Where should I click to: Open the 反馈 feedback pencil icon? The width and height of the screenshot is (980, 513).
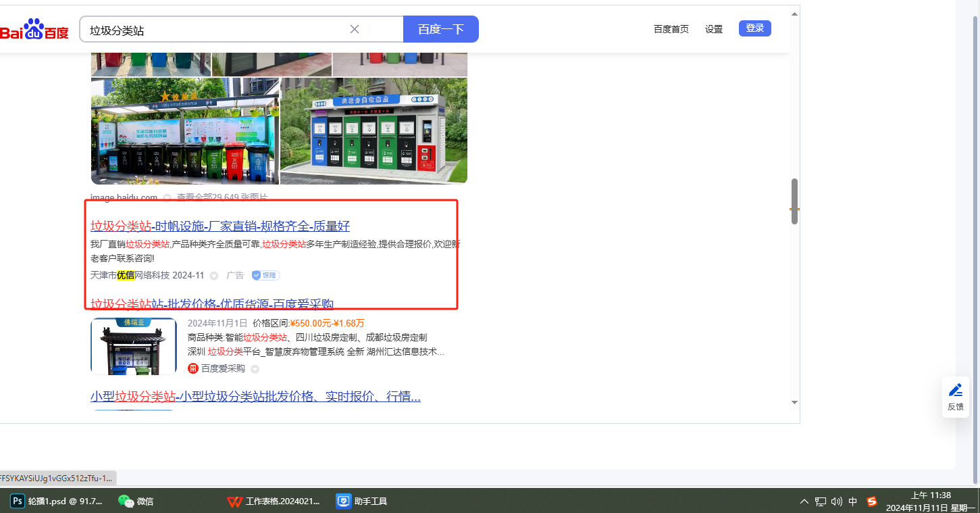955,390
